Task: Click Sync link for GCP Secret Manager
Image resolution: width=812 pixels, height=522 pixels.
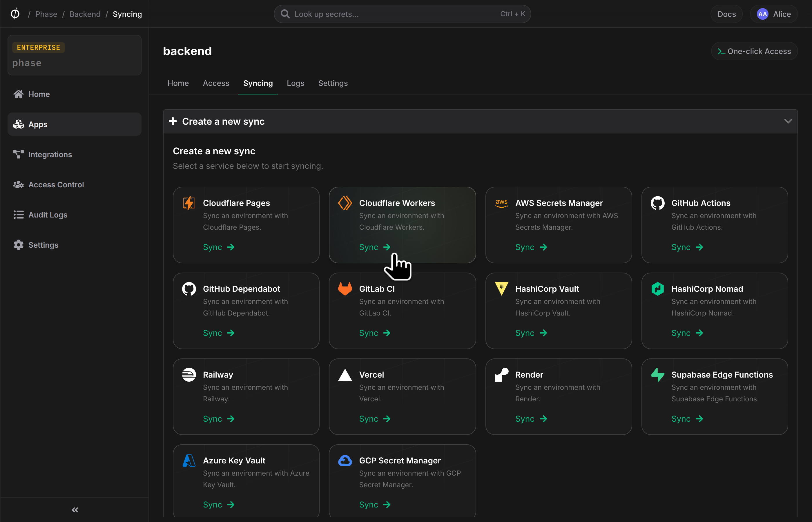Action: click(375, 504)
